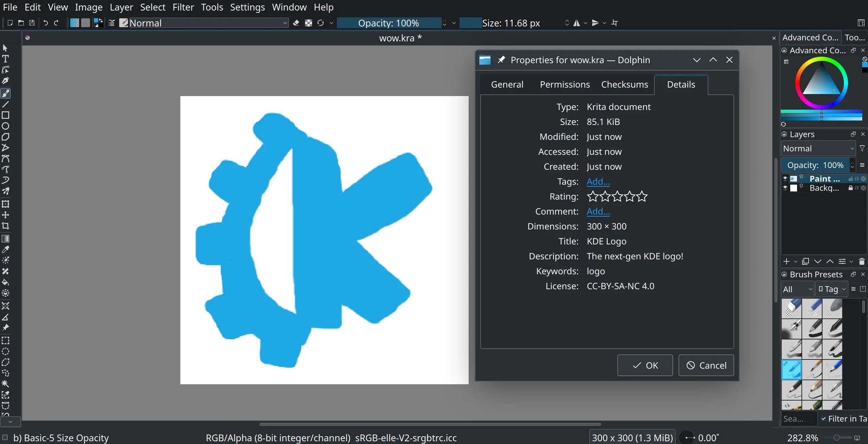Toggle Filter in Tag checkbox
Image resolution: width=868 pixels, height=444 pixels.
824,419
